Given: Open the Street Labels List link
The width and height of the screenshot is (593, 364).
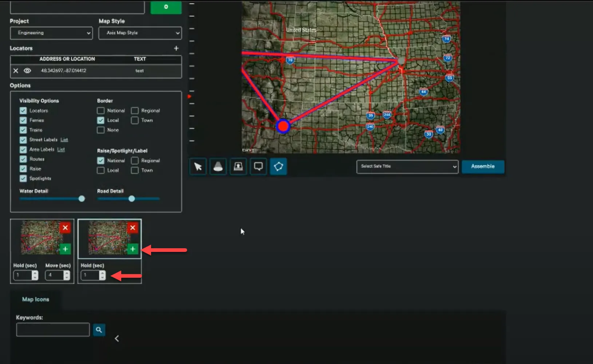Looking at the screenshot, I should coord(64,140).
